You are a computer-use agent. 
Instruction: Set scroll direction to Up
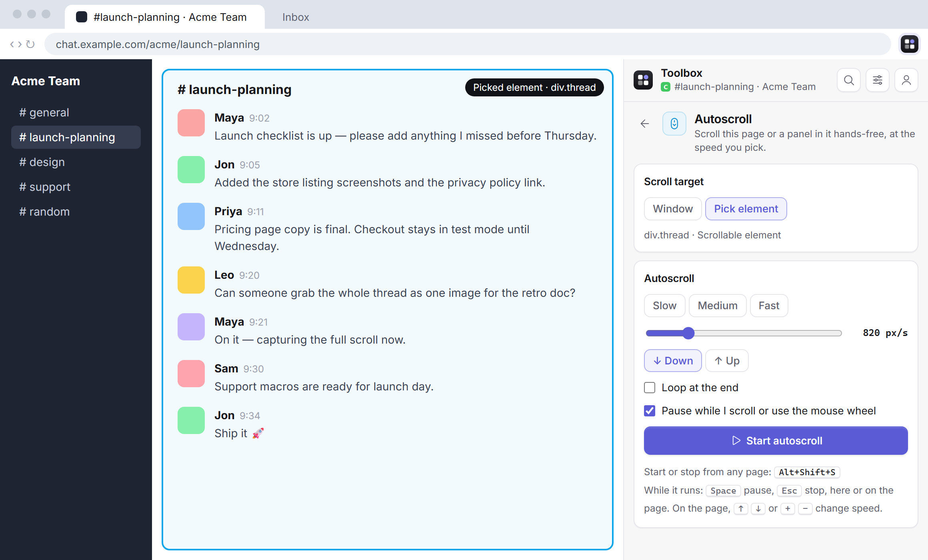(727, 361)
